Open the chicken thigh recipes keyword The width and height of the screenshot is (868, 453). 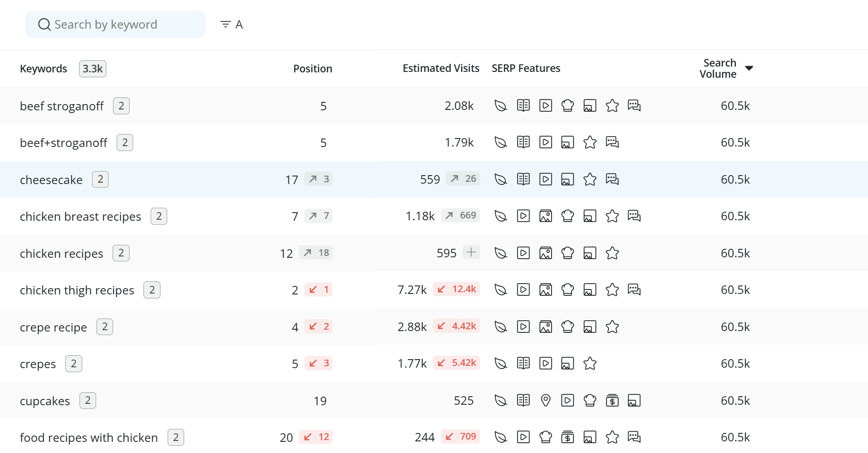click(x=77, y=290)
